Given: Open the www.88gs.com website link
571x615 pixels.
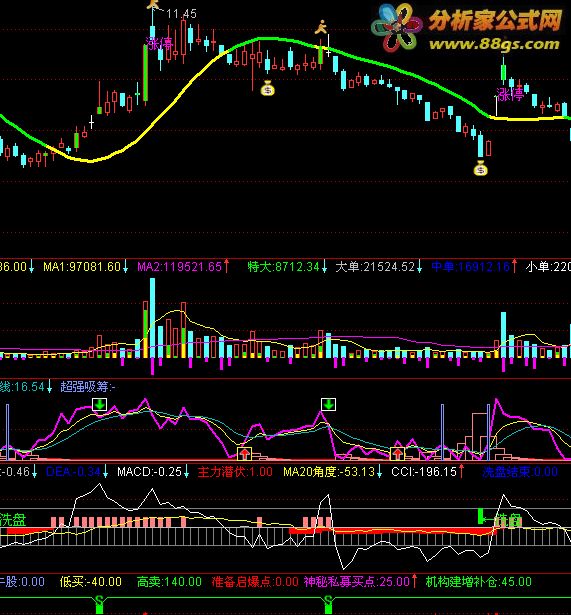Looking at the screenshot, I should click(494, 44).
